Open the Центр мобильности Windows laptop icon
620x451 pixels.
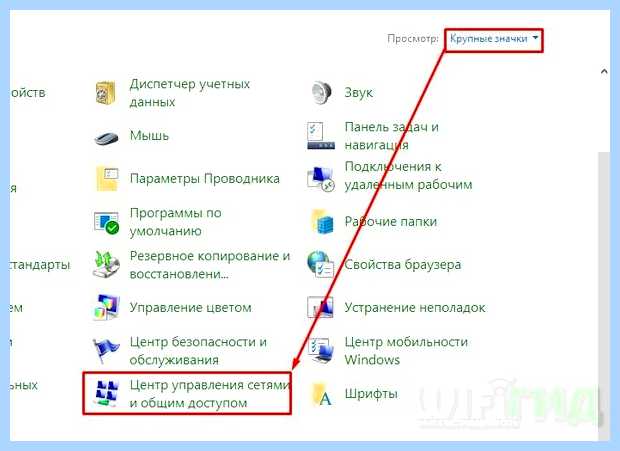[x=321, y=351]
